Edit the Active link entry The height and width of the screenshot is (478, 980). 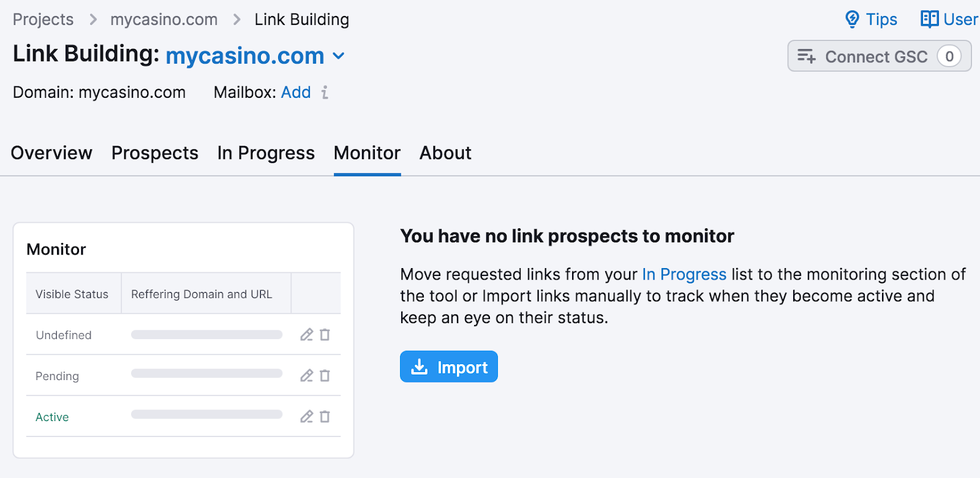[x=306, y=416]
